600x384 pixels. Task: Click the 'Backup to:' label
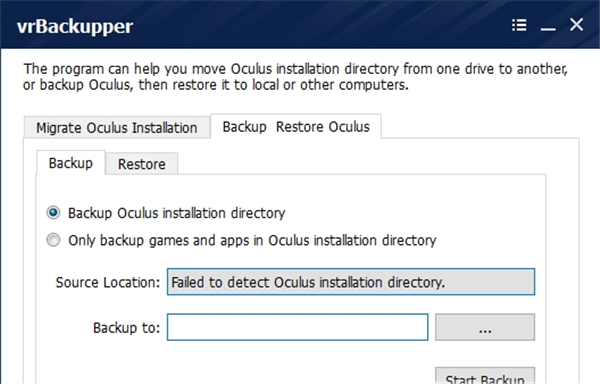point(126,328)
